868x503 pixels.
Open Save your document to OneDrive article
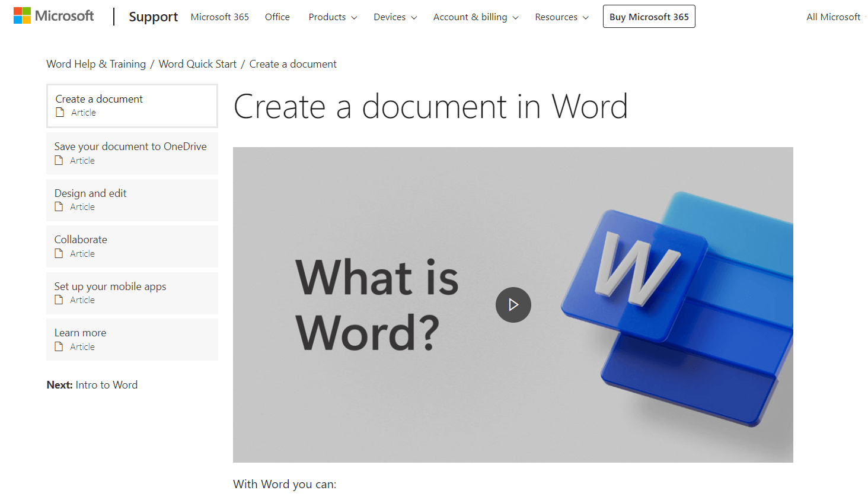tap(132, 153)
